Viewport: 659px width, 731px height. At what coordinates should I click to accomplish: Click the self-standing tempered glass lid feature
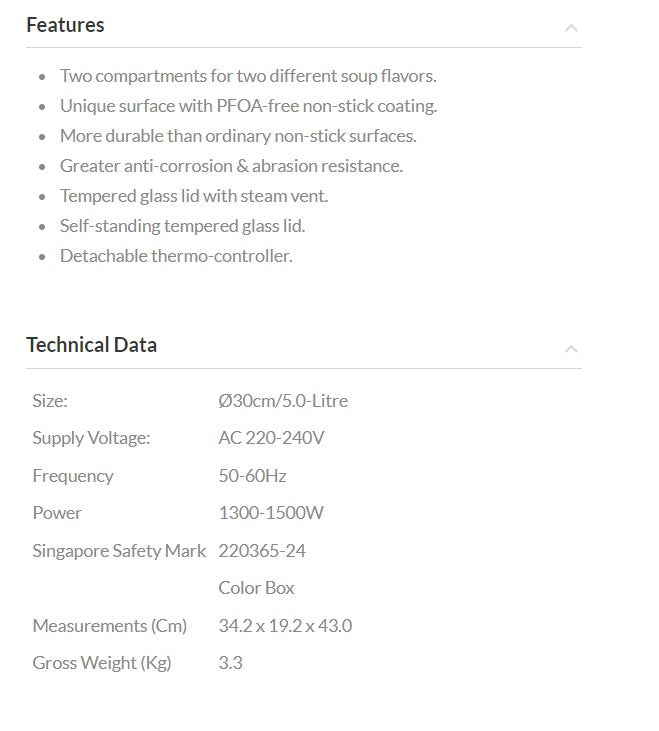coord(182,226)
